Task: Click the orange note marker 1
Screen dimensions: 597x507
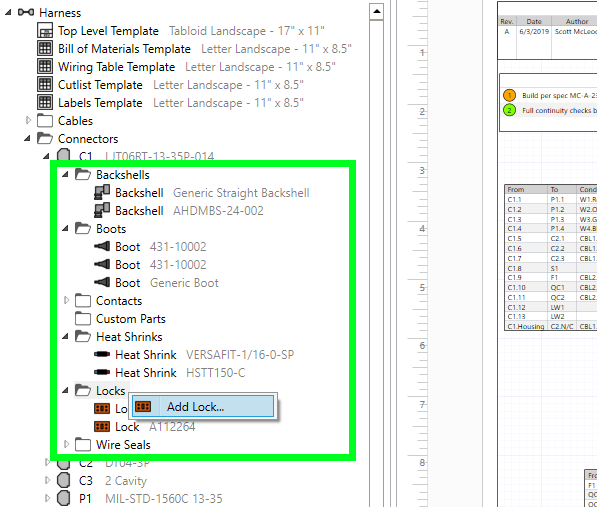Action: coord(509,95)
